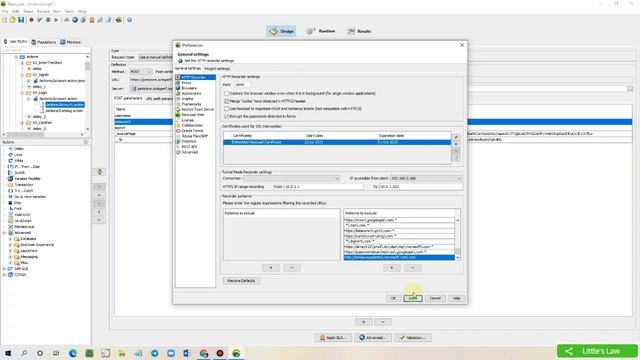The image size is (640, 360).
Task: Open the NeoLoad Web preferences category
Action: click(x=192, y=115)
